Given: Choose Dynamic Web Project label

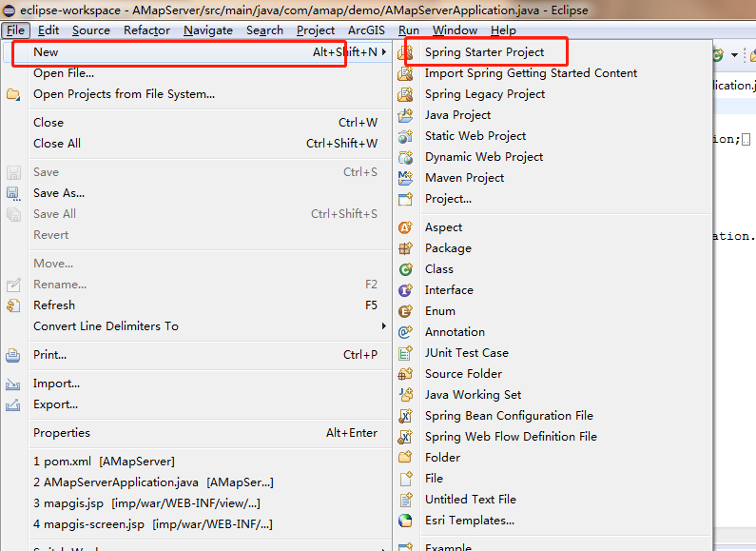Looking at the screenshot, I should click(484, 157).
